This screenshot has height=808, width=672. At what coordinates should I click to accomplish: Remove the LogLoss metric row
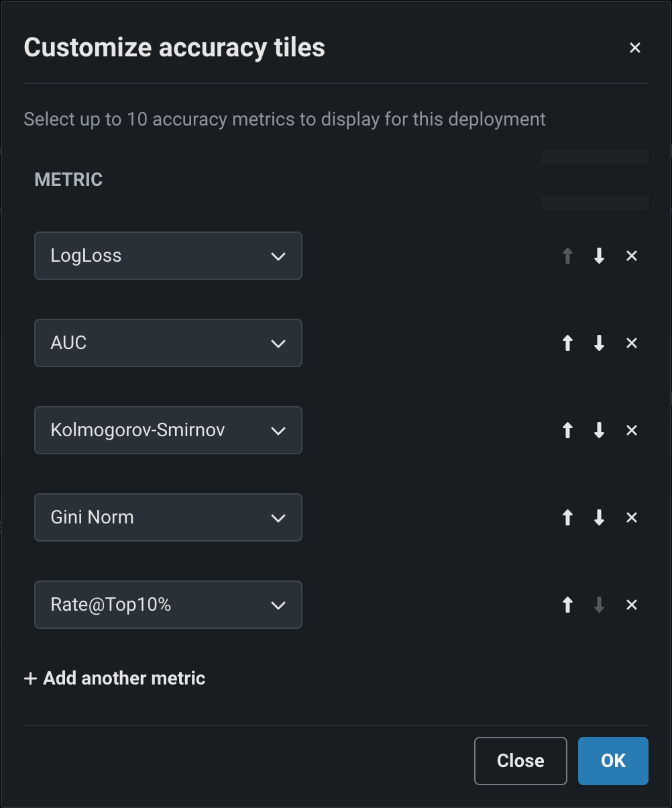click(x=631, y=256)
